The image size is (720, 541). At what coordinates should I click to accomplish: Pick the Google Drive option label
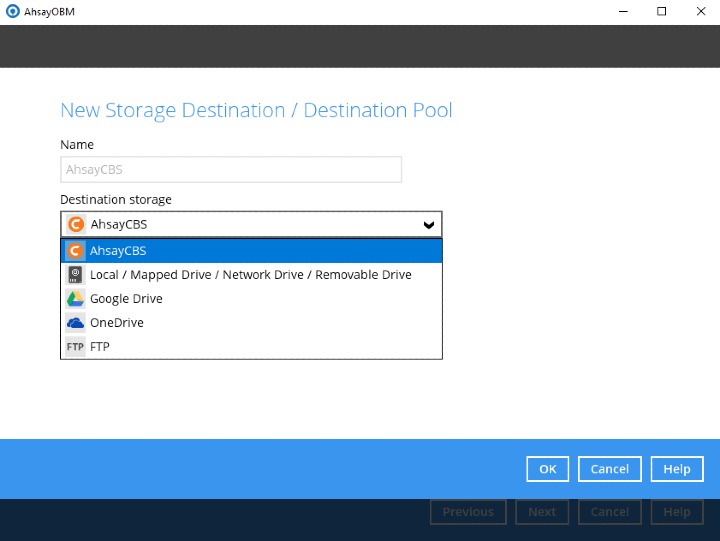click(126, 299)
